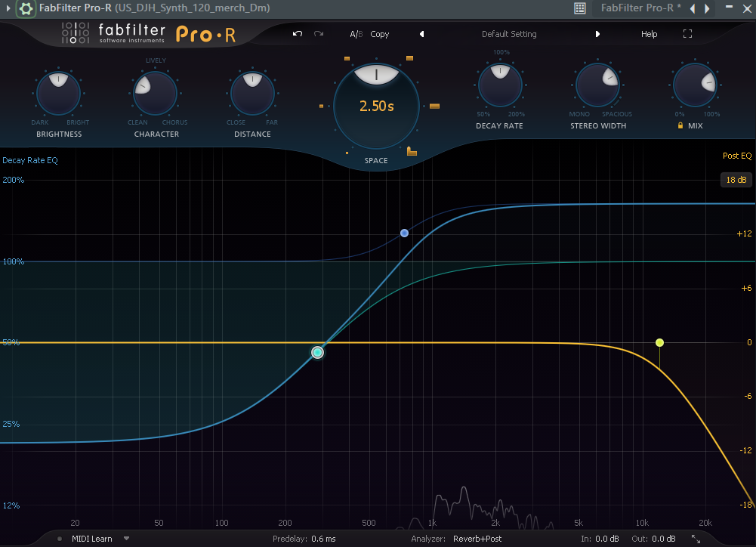Screen dimensions: 756x547
Task: Select the room model icon right of Space knob
Action: click(x=434, y=106)
